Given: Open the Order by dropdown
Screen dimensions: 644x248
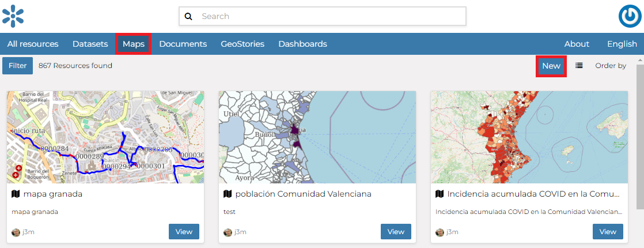Looking at the screenshot, I should coord(611,66).
